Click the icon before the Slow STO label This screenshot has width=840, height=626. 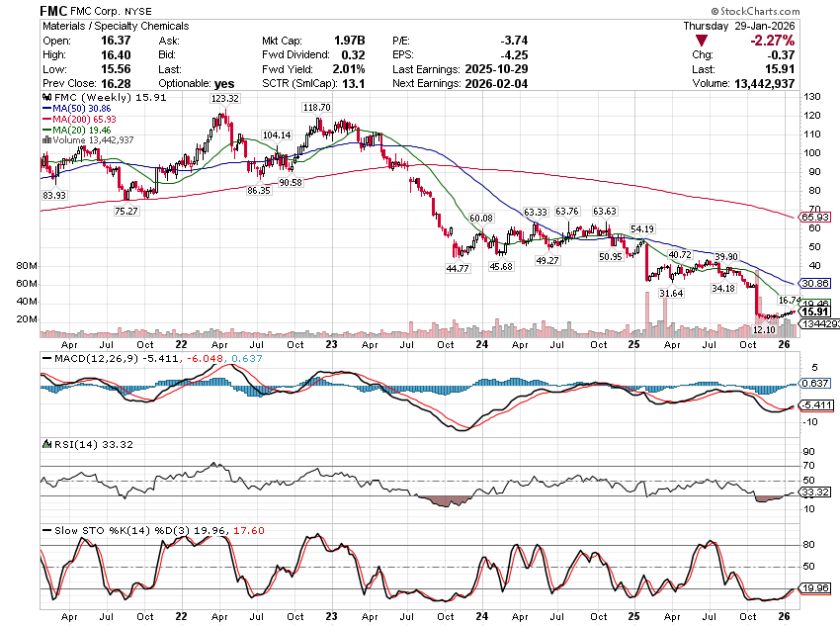45,532
